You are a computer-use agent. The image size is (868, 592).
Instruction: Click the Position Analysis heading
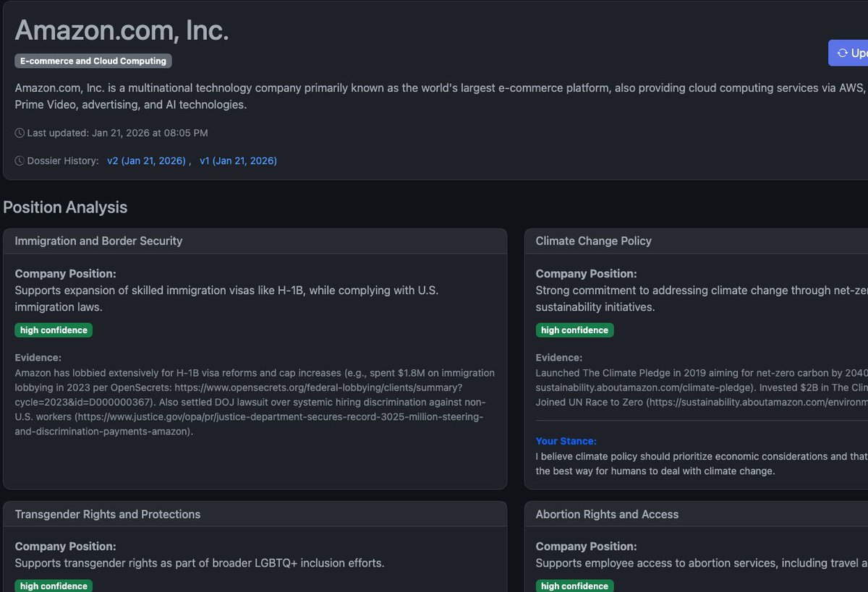click(65, 207)
